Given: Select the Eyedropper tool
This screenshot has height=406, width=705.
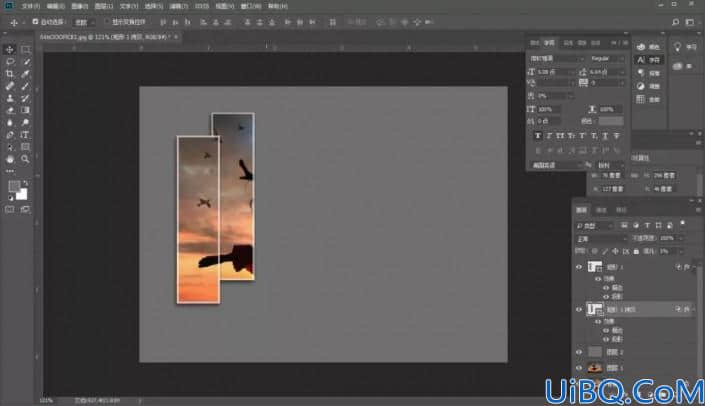Looking at the screenshot, I should pos(25,74).
